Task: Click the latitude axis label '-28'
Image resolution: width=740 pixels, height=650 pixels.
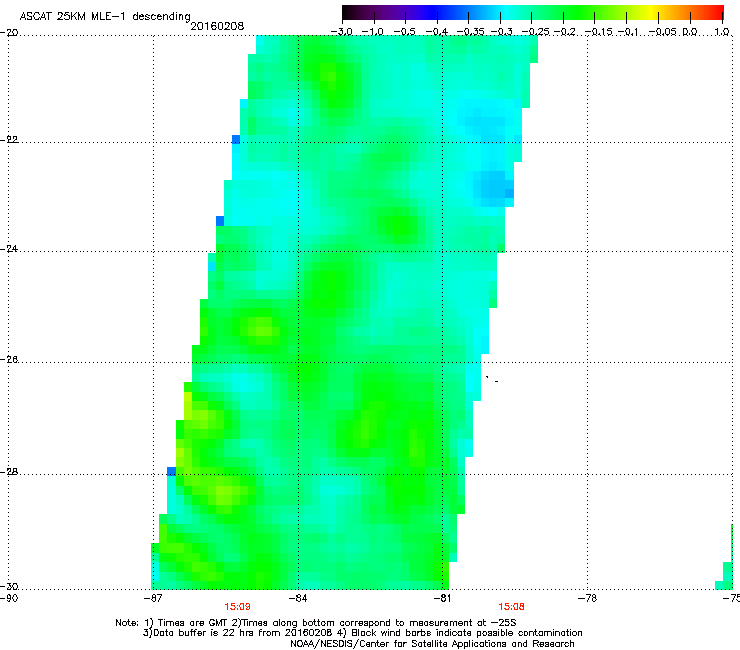Action: tap(9, 472)
